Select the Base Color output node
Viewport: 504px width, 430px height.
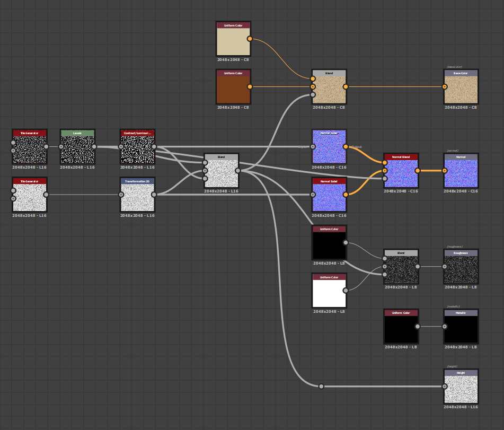461,87
